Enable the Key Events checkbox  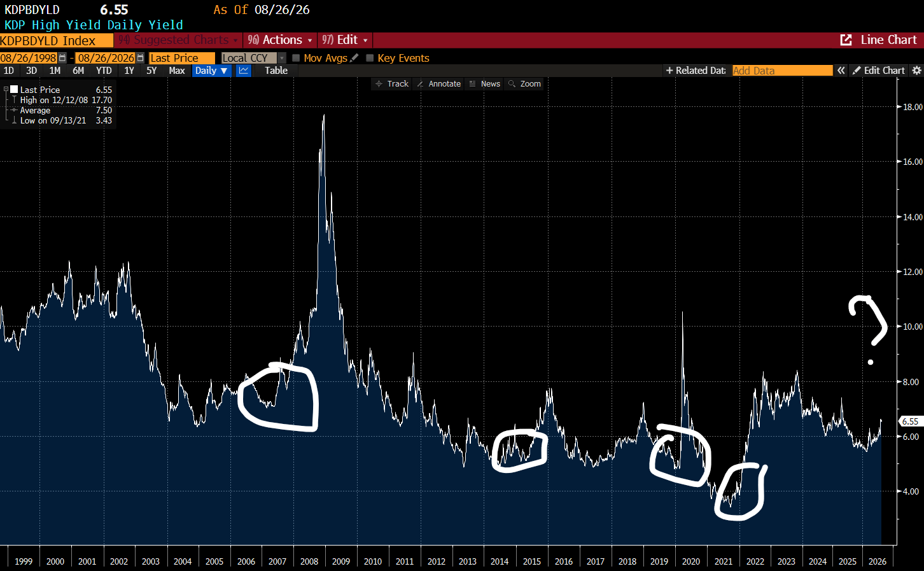[x=370, y=58]
